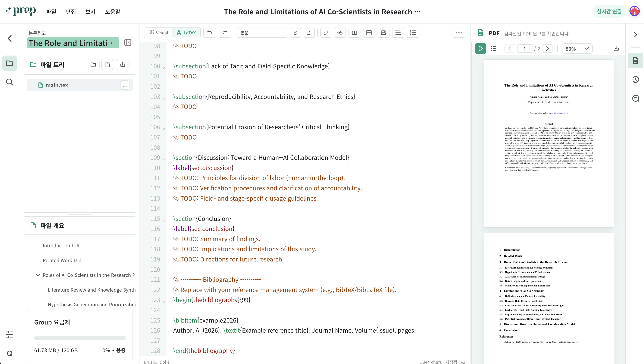Viewport: 644px width, 364px height.
Task: Jump to Literature Review and Knowledge Synthesis outline item
Action: [91, 290]
